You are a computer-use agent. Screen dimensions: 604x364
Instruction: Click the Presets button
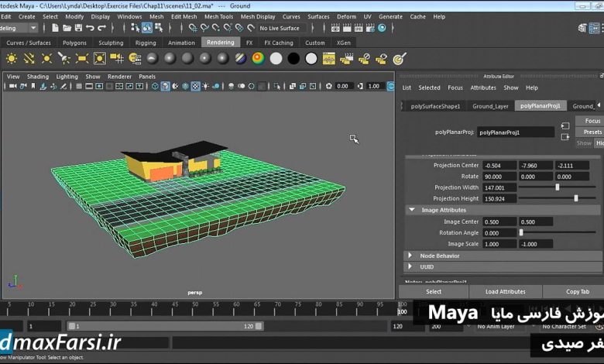pyautogui.click(x=592, y=132)
